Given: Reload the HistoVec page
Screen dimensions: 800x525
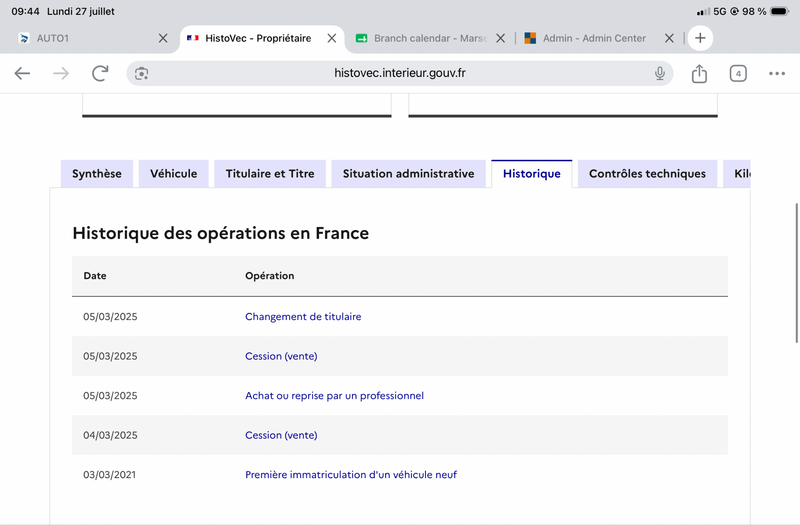Looking at the screenshot, I should (x=100, y=73).
